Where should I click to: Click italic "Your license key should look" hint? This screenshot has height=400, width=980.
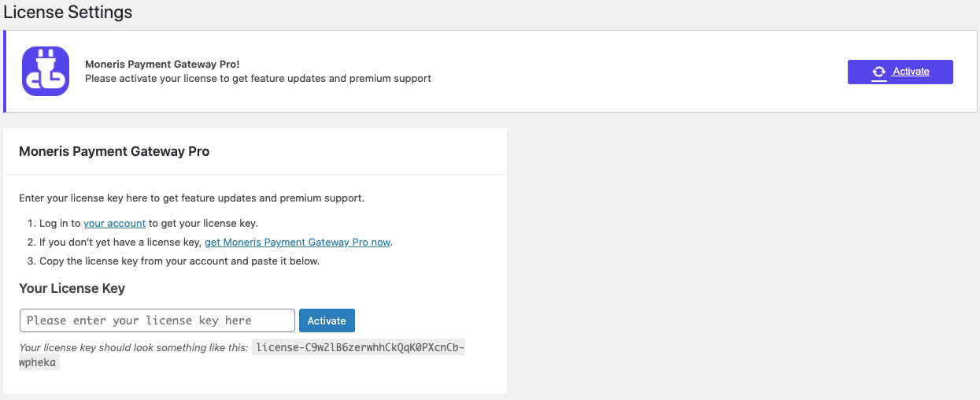point(134,347)
